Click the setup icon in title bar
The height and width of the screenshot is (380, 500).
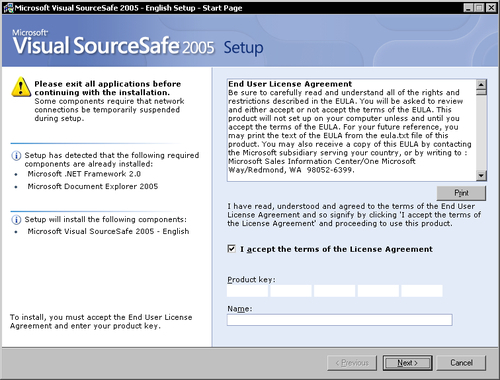coord(8,8)
